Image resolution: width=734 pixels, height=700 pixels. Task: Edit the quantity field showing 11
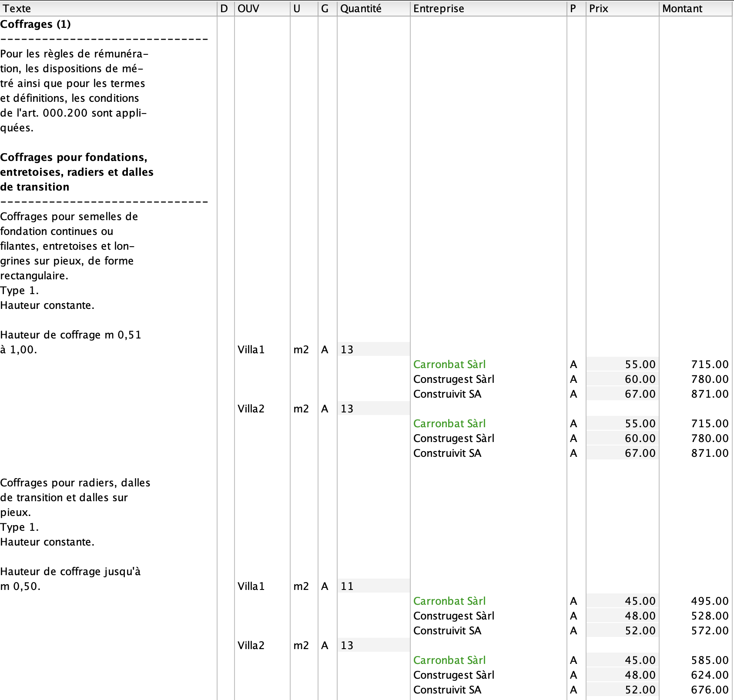pyautogui.click(x=373, y=586)
